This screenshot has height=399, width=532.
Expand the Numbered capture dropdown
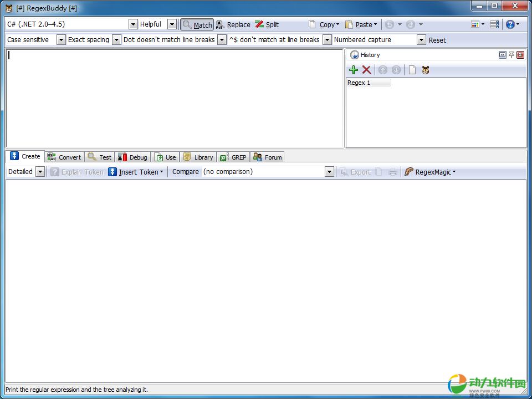click(x=421, y=40)
